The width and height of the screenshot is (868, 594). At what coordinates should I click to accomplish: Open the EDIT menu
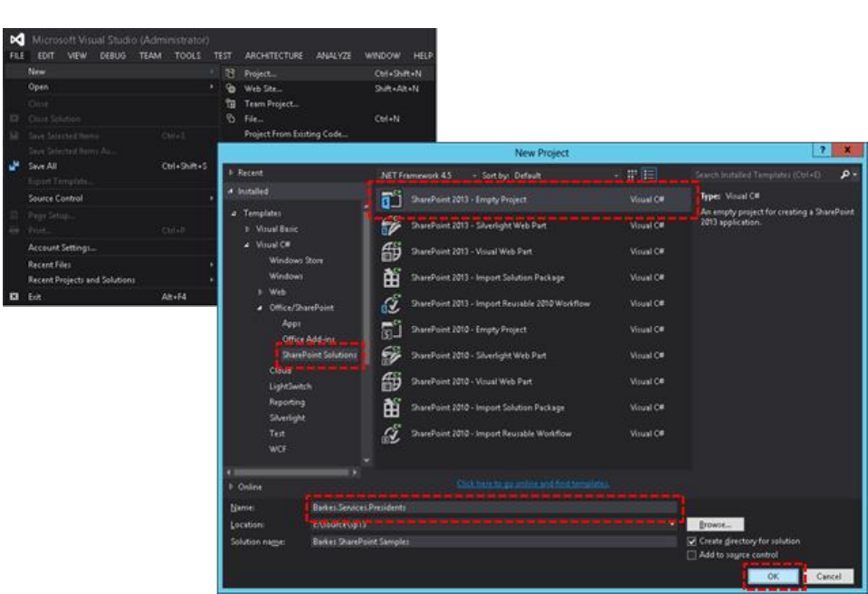[46, 56]
